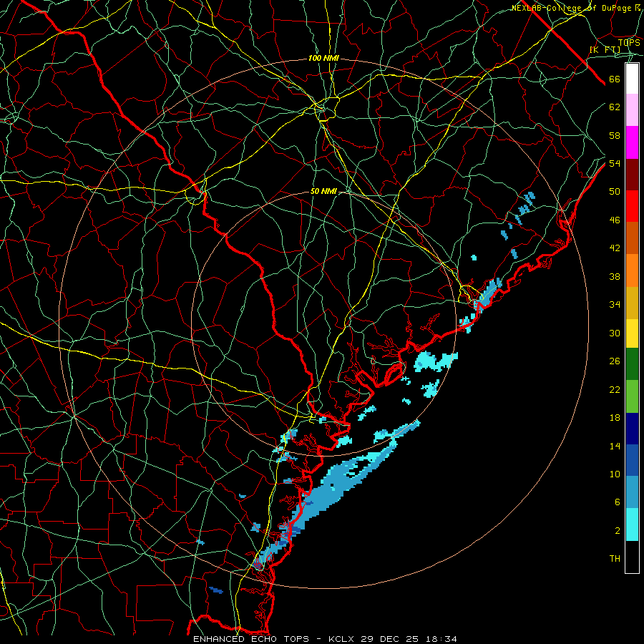The width and height of the screenshot is (644, 644).
Task: Click the '100 NMI' range ring label
Action: [323, 59]
